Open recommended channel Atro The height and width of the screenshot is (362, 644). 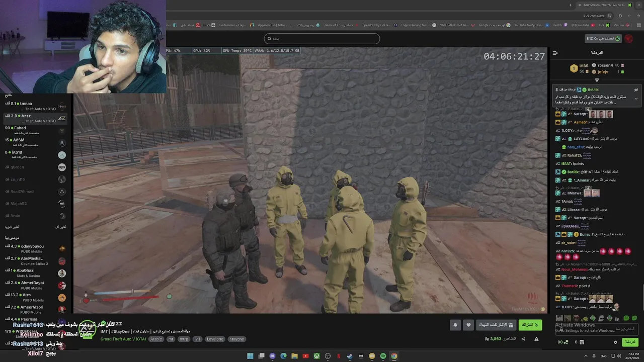pos(35,298)
